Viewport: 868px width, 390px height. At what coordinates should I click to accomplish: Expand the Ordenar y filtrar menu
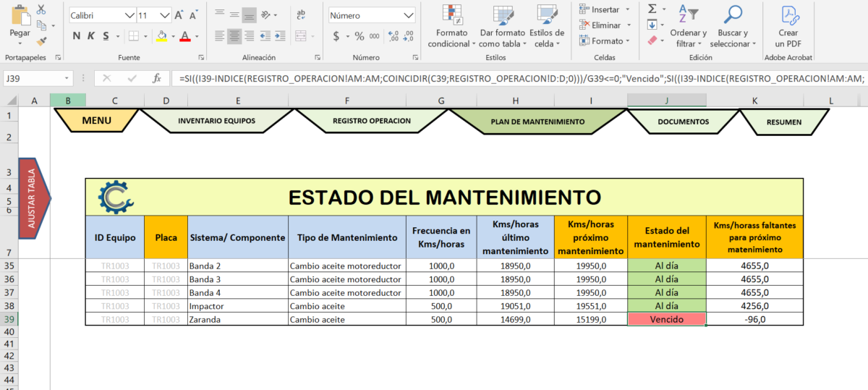click(x=688, y=27)
